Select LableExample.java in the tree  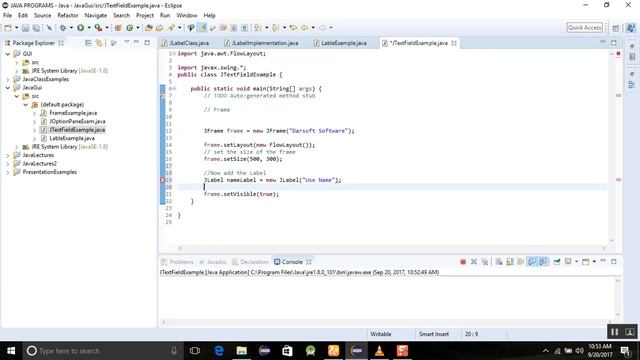point(72,138)
